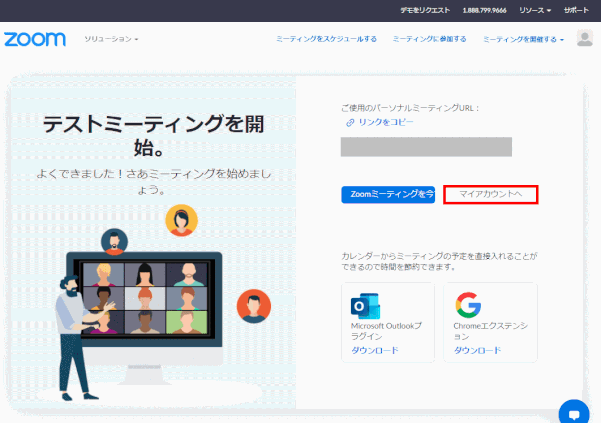Click the Chromeエクステンション label
This screenshot has height=423, width=601.
[491, 331]
